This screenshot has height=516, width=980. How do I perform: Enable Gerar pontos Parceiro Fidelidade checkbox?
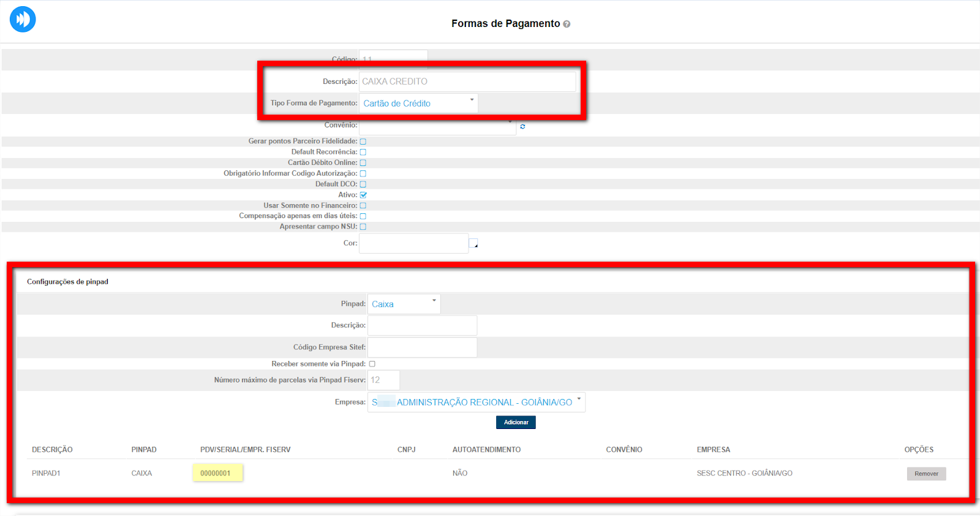363,142
